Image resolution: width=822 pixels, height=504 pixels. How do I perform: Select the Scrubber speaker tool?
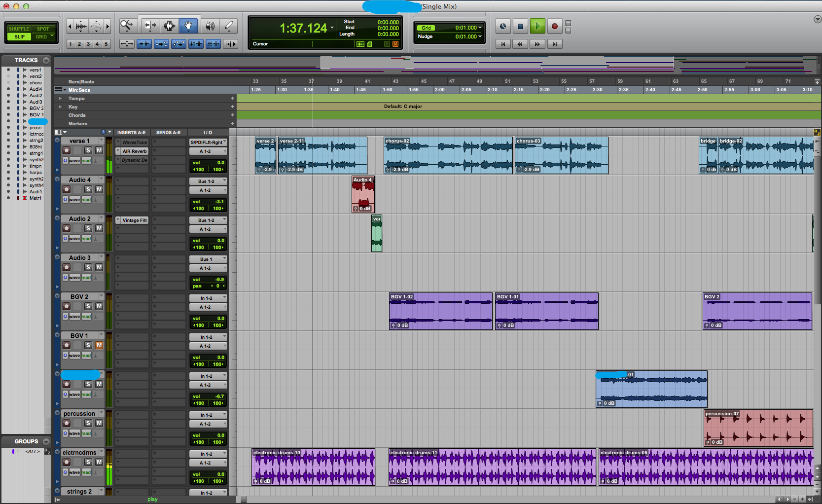(210, 26)
